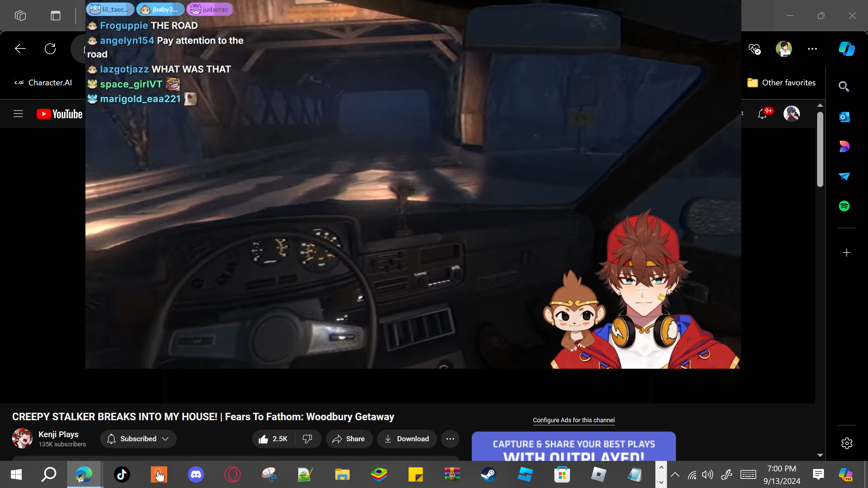This screenshot has height=488, width=868.
Task: Open Outlook in the Edge sidebar
Action: pos(844,117)
